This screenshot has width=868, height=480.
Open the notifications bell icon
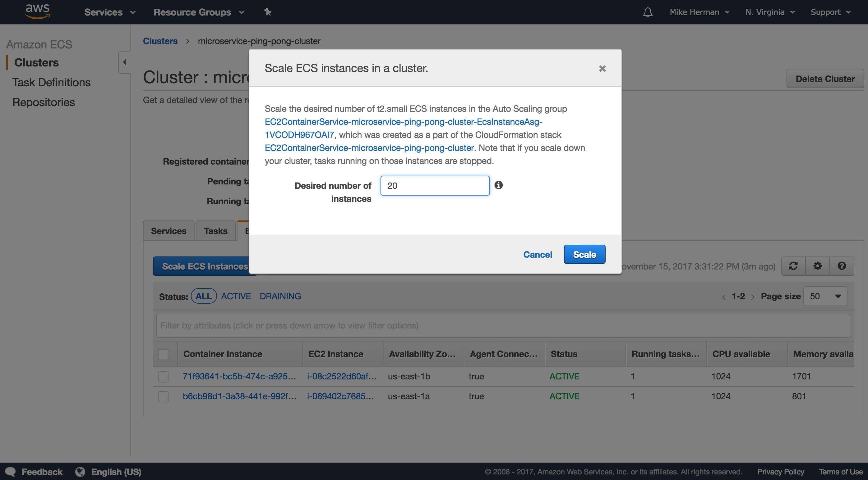[647, 12]
